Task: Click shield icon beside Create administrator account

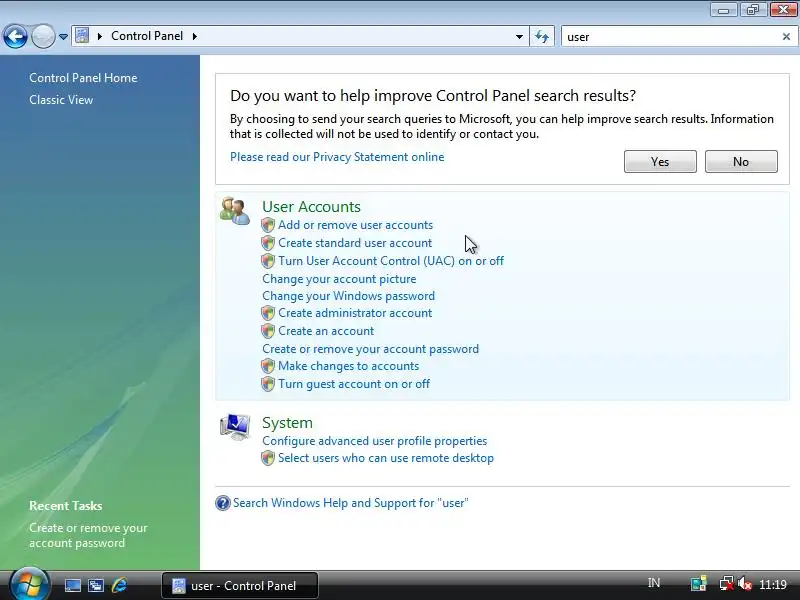Action: pos(268,313)
